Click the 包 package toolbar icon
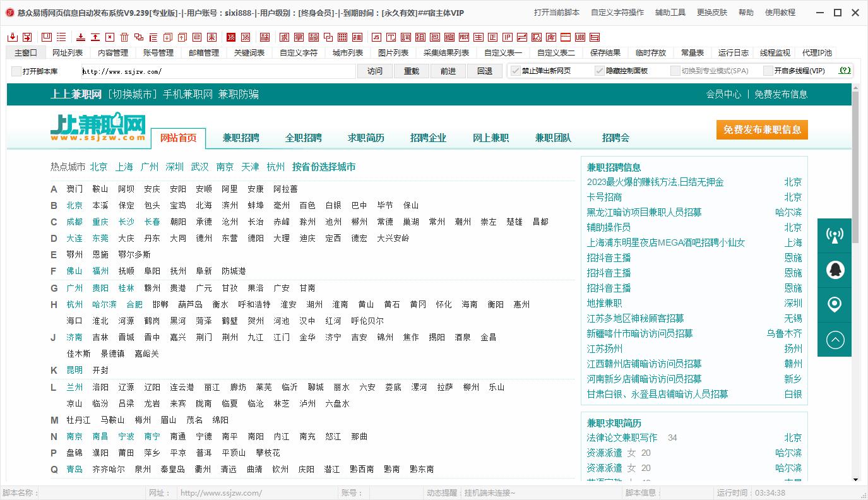The width and height of the screenshot is (868, 500). [x=435, y=37]
